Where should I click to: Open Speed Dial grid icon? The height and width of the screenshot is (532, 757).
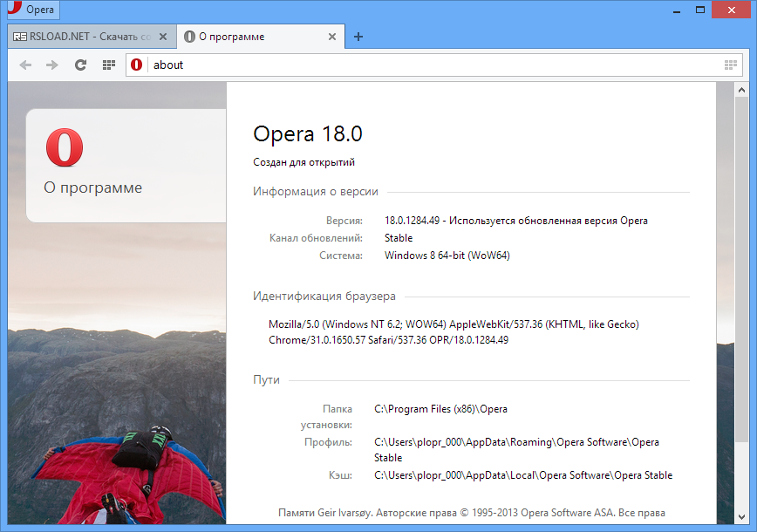pyautogui.click(x=109, y=65)
